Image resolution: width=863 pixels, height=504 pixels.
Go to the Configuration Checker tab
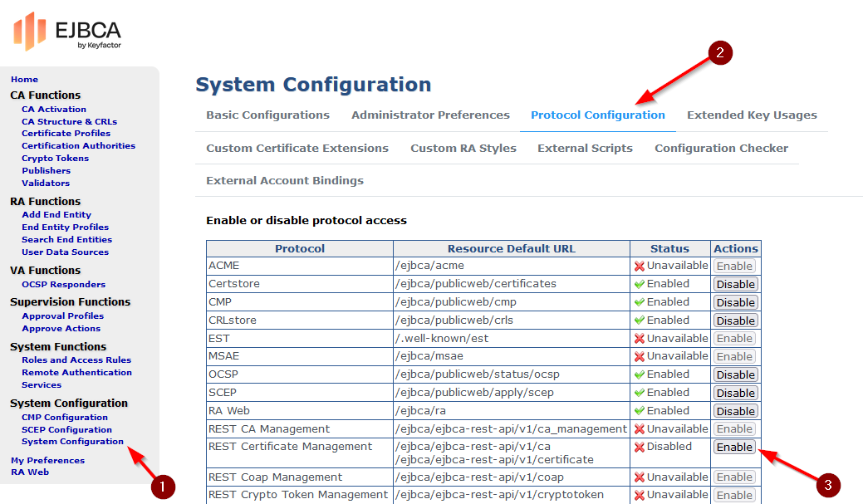721,149
